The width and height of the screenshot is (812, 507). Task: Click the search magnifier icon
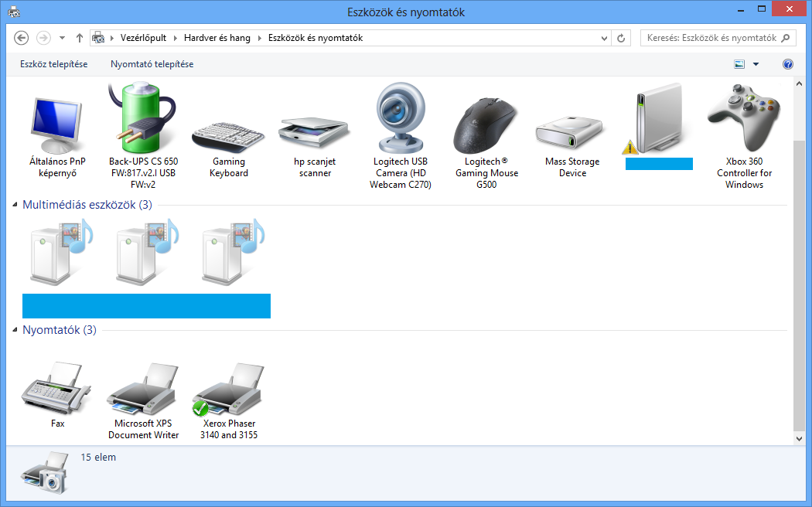[786, 38]
